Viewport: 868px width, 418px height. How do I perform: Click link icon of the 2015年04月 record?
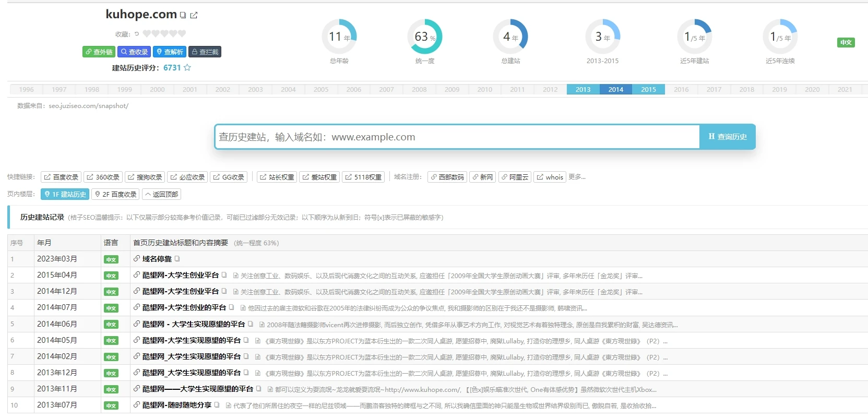tap(137, 275)
